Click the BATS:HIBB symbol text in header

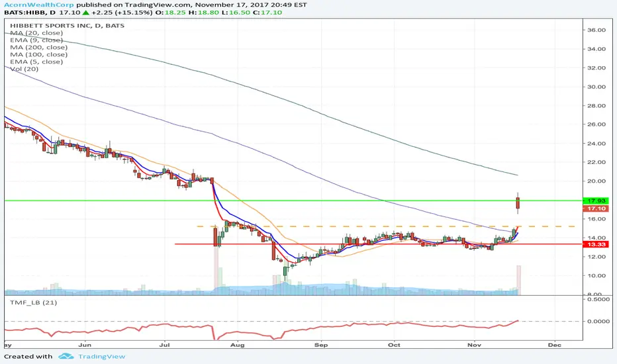point(24,12)
